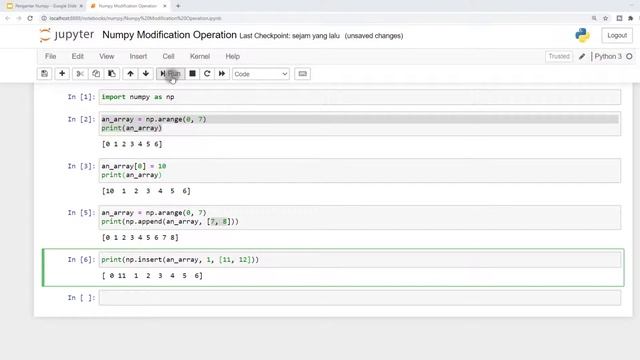Click the output [0 1 2 3 4 5 6 7 8]

coord(140,238)
